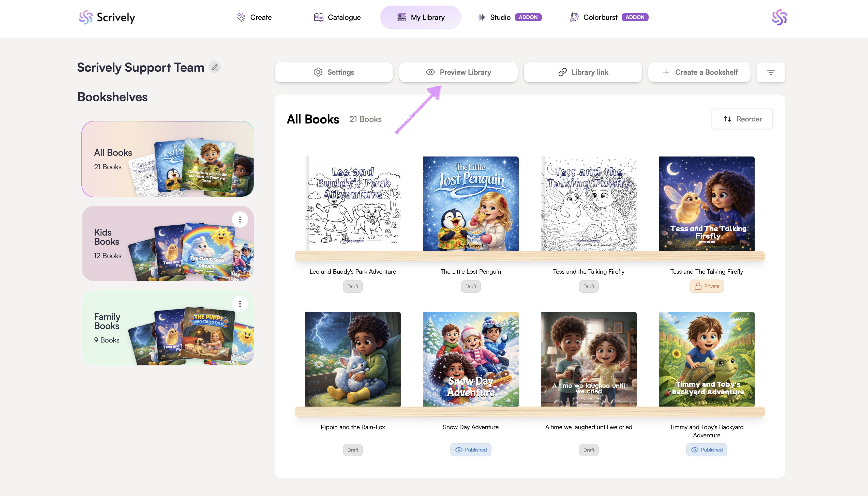
Task: Click the Private badge under Tess and The Talking Firefly
Action: coord(707,286)
